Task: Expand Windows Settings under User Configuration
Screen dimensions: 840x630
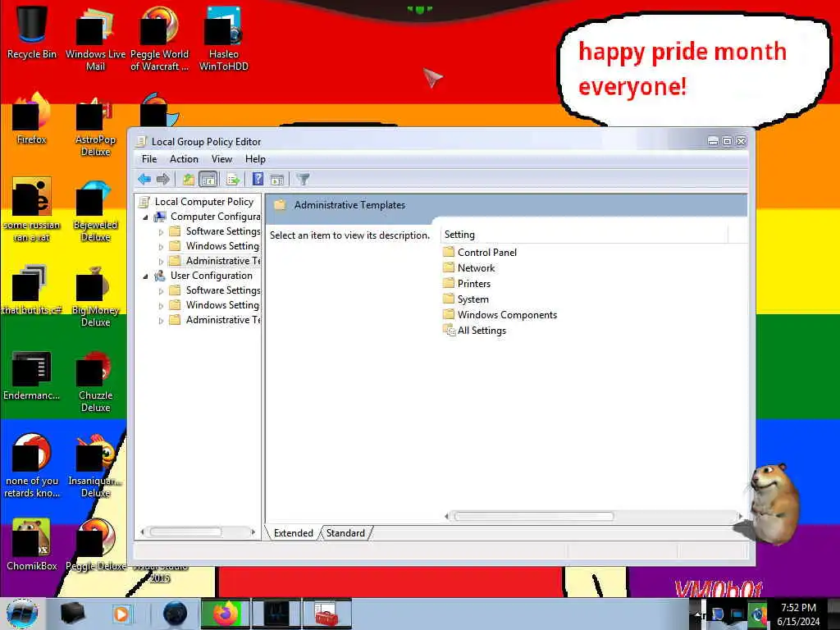Action: [x=161, y=306]
